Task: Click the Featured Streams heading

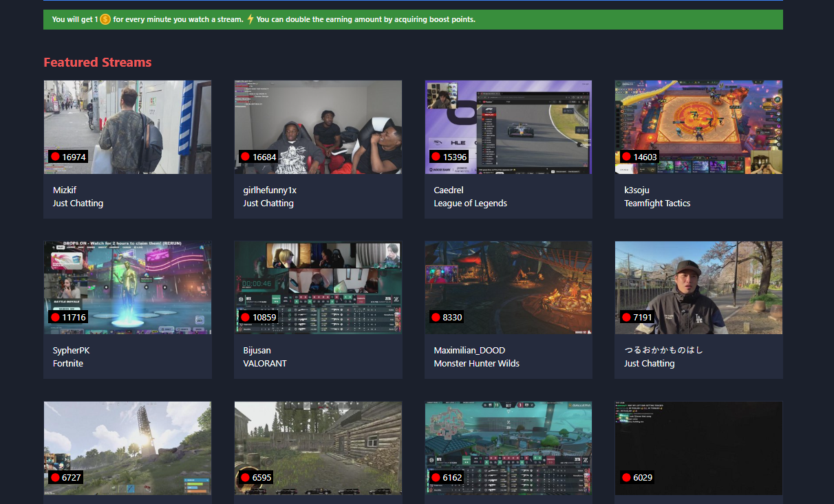Action: pyautogui.click(x=98, y=63)
